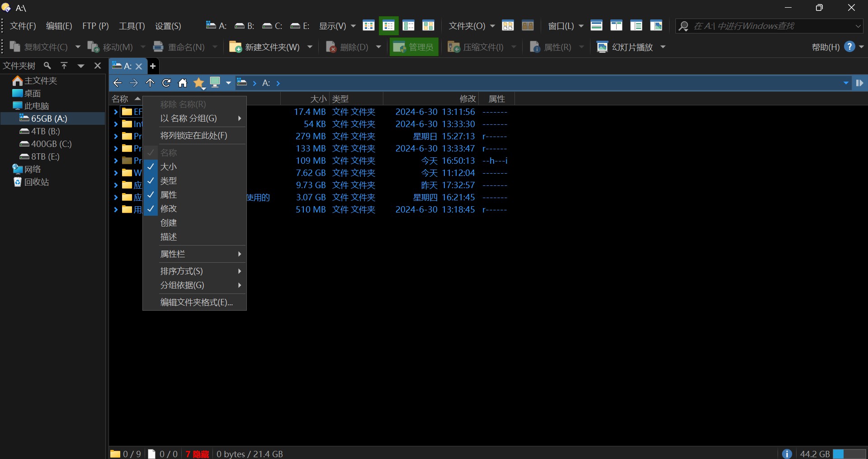868x459 pixels.
Task: Click the back arrow navigation icon
Action: (118, 83)
